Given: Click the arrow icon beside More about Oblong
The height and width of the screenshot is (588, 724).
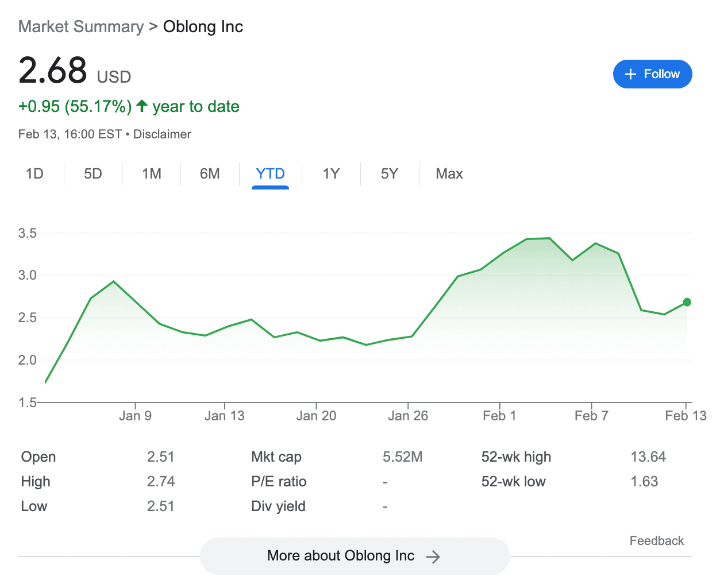Looking at the screenshot, I should 433,556.
